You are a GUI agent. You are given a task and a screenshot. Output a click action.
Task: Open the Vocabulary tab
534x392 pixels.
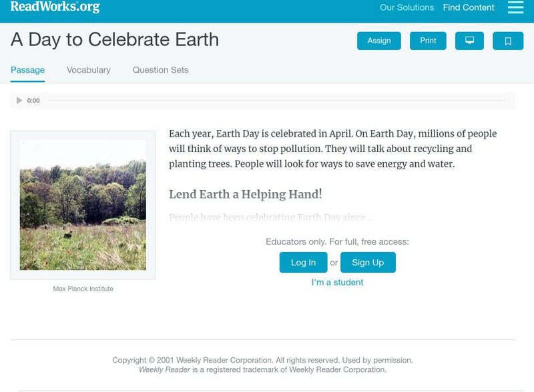tap(89, 70)
